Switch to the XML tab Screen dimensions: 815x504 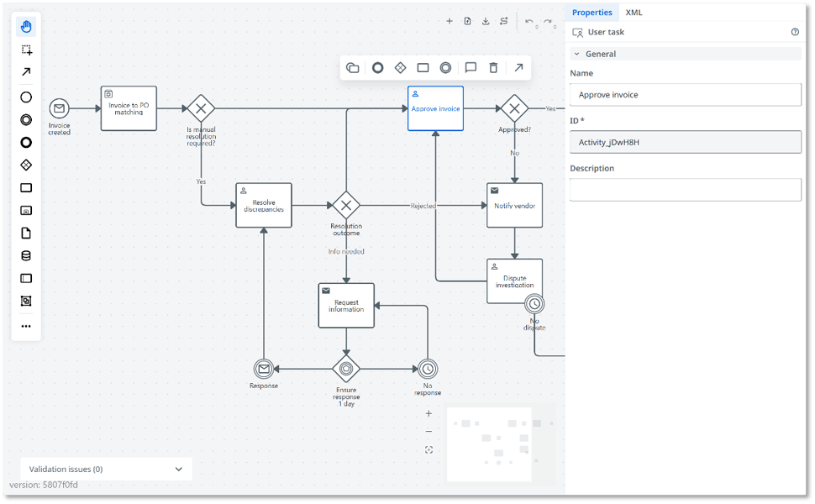(634, 13)
